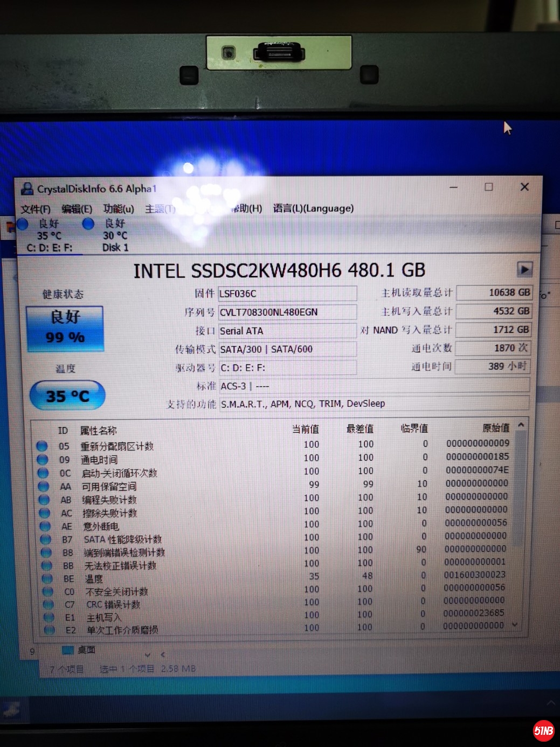Open the 语言(L)(Language) menu
Image resolution: width=560 pixels, height=747 pixels.
[313, 208]
